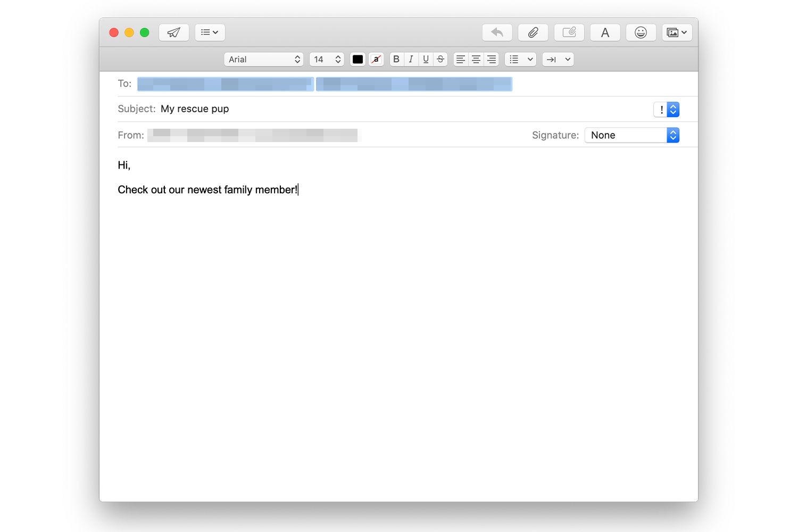
Task: Align text to the left
Action: click(461, 60)
